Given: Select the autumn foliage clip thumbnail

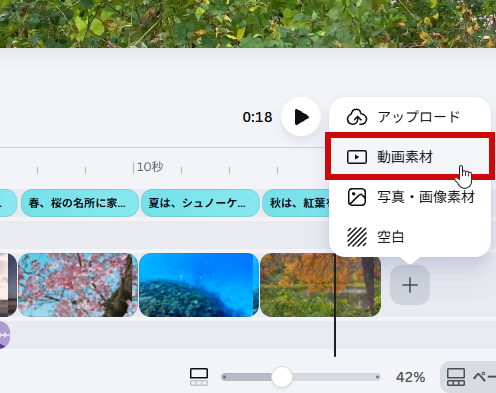Looking at the screenshot, I should 320,285.
